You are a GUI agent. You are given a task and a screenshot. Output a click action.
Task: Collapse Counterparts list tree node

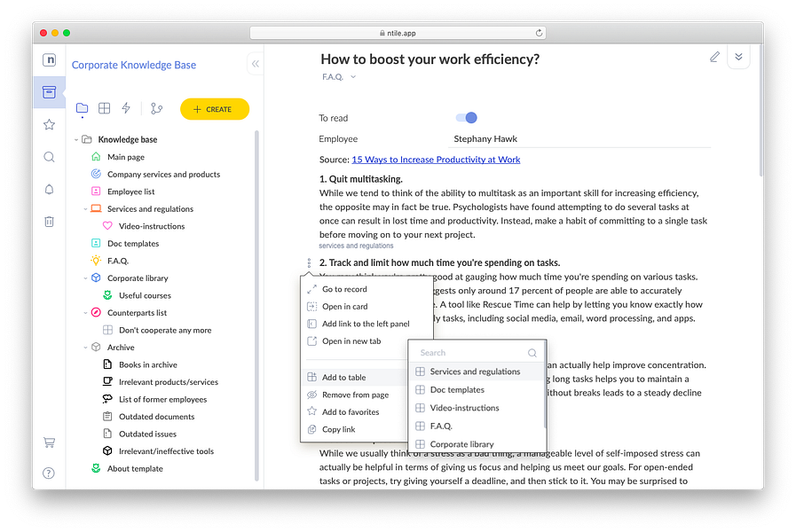coord(85,313)
